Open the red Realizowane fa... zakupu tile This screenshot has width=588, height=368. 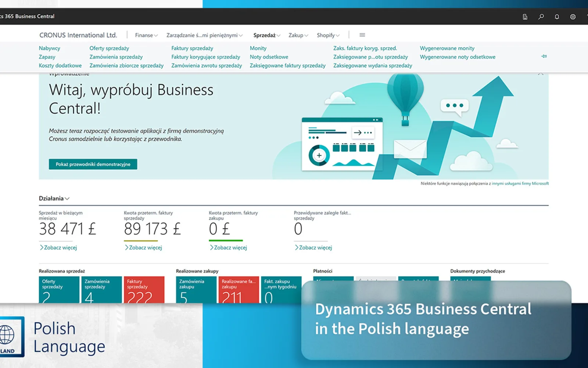(239, 290)
